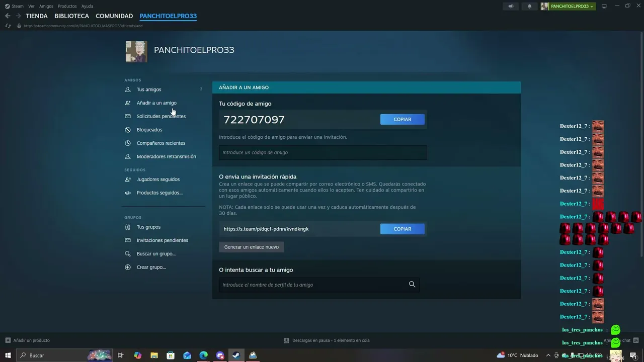644x362 pixels.
Task: Open Outlook from the taskbar
Action: tap(187, 355)
